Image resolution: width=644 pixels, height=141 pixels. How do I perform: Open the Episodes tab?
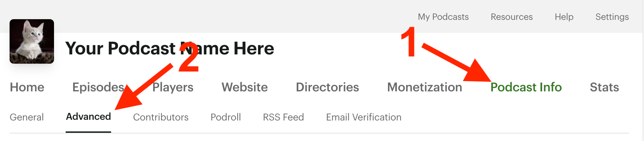pos(98,87)
